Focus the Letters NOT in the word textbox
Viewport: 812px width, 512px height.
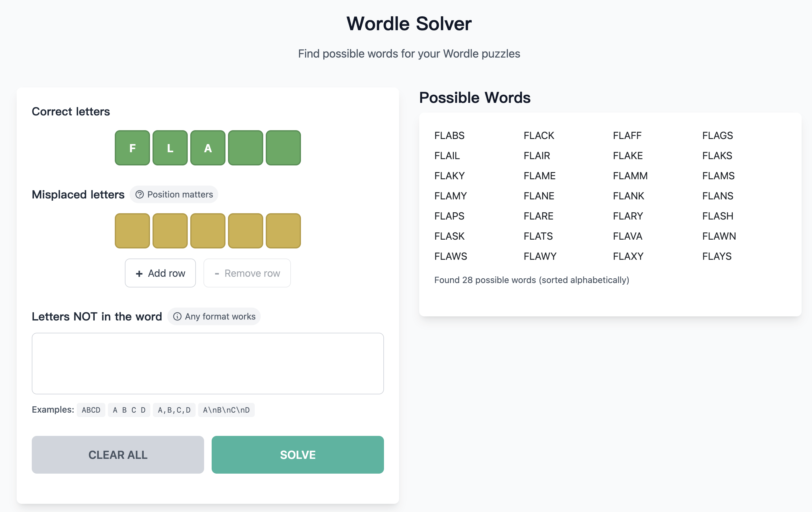(208, 364)
